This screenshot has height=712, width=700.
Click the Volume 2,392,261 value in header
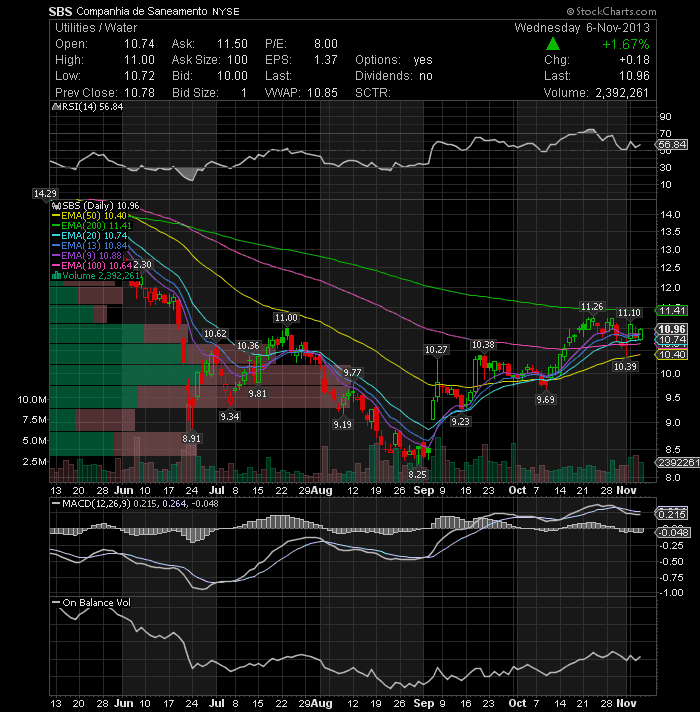[621, 93]
